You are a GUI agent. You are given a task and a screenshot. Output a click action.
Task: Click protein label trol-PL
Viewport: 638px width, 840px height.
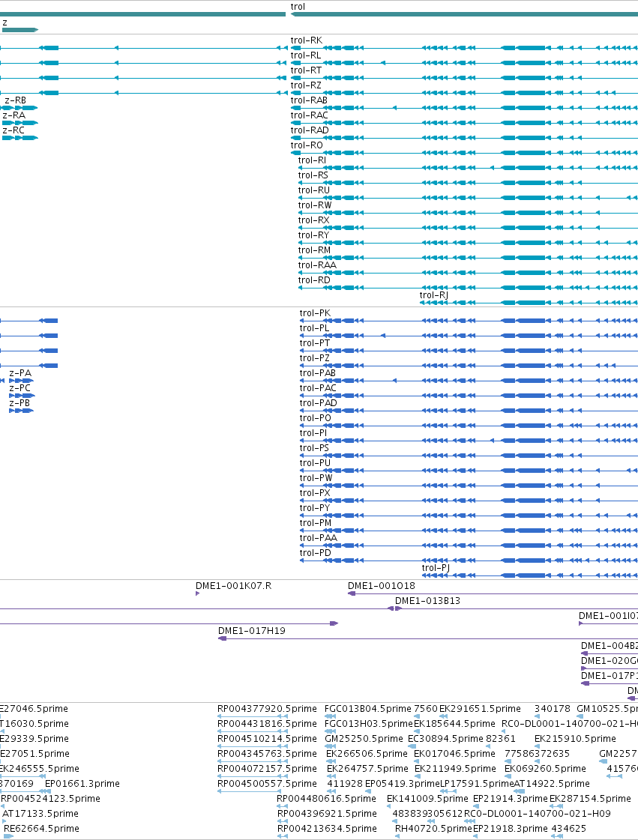[315, 328]
